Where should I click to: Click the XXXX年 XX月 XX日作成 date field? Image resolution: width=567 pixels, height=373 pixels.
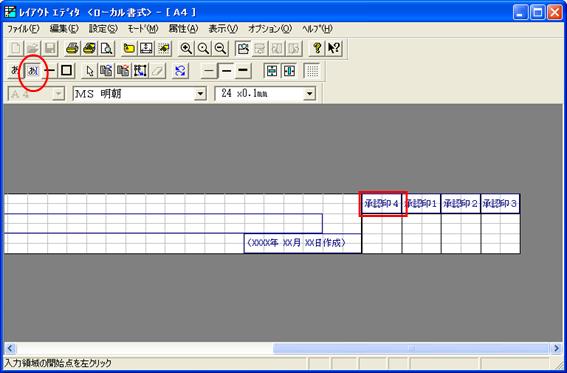pyautogui.click(x=303, y=243)
